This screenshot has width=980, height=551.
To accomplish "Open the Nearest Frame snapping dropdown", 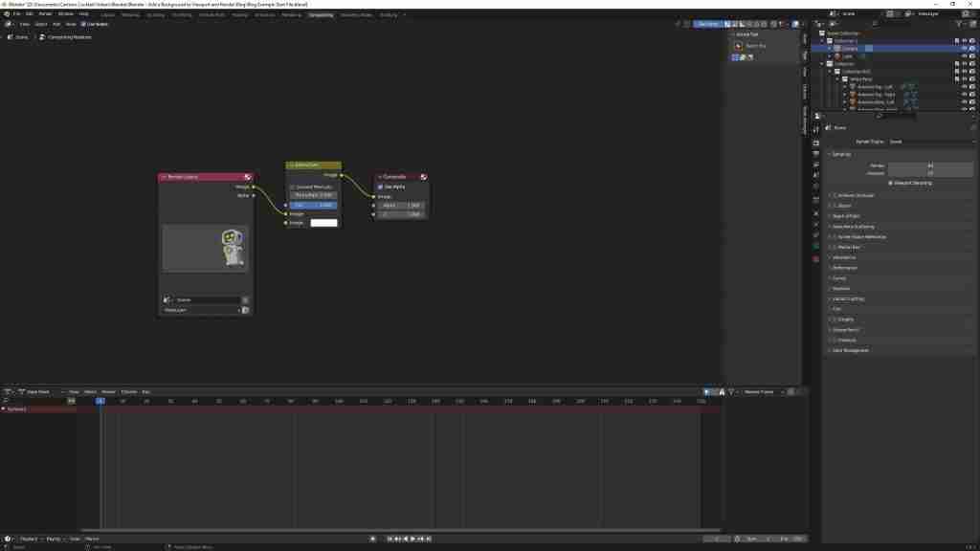I will 763,392.
